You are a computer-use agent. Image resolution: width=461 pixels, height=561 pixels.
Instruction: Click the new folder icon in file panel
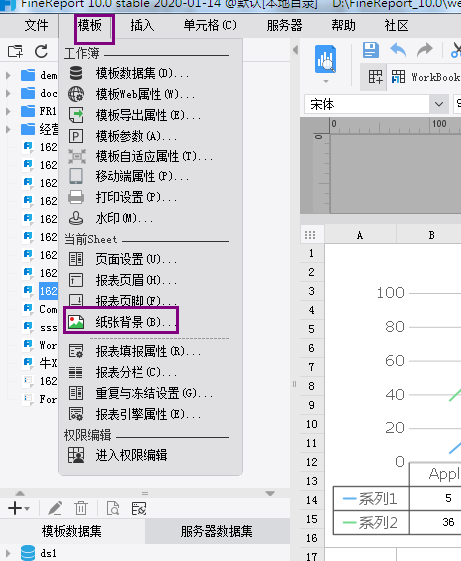coord(15,52)
